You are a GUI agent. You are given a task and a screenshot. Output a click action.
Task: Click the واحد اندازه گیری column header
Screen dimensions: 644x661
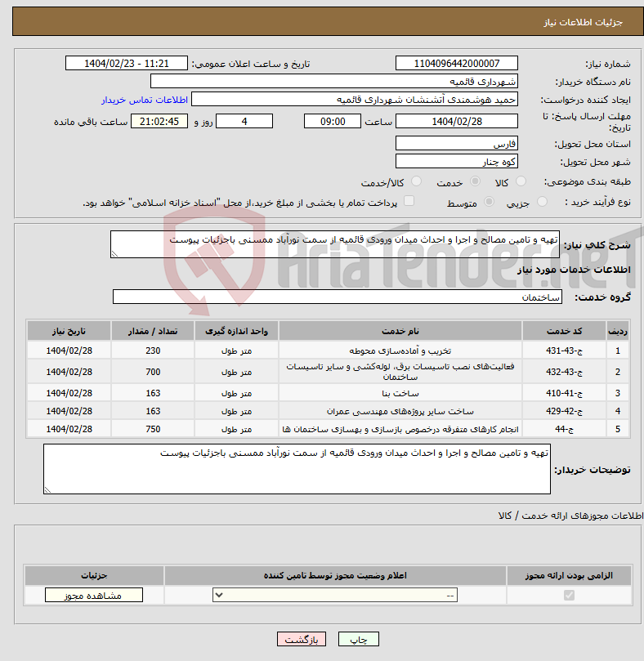237,331
